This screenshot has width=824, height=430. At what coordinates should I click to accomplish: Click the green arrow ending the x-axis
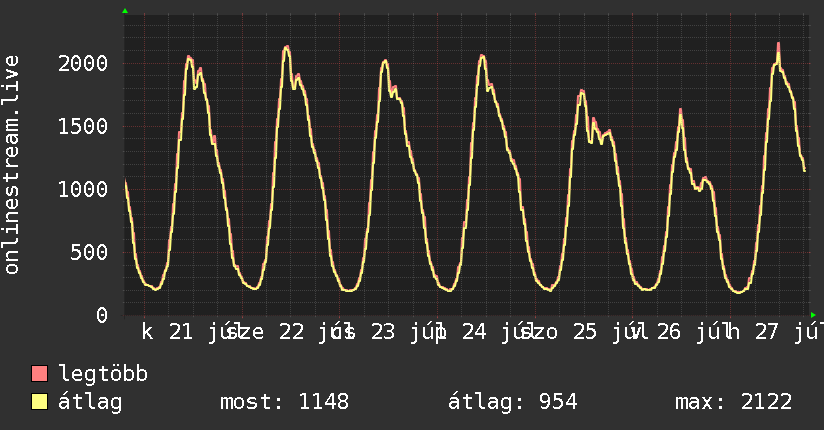coord(813,315)
